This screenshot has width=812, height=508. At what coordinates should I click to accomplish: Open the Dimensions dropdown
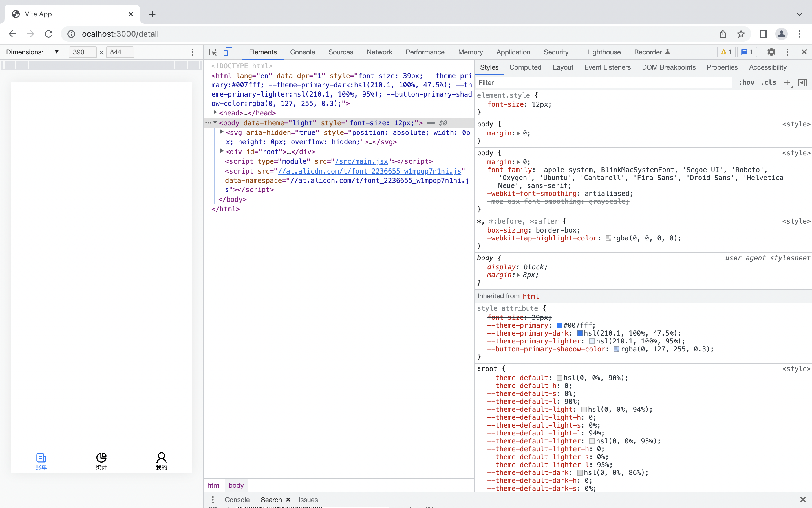[32, 52]
